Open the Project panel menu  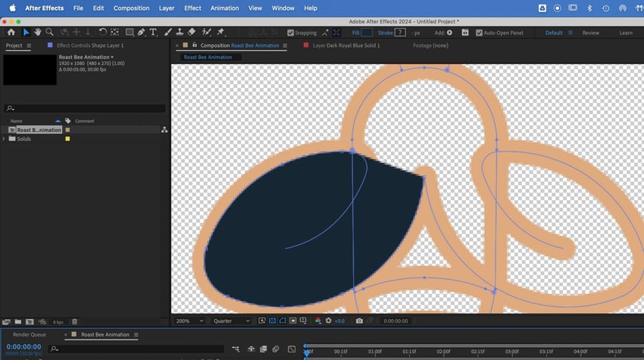(x=29, y=45)
